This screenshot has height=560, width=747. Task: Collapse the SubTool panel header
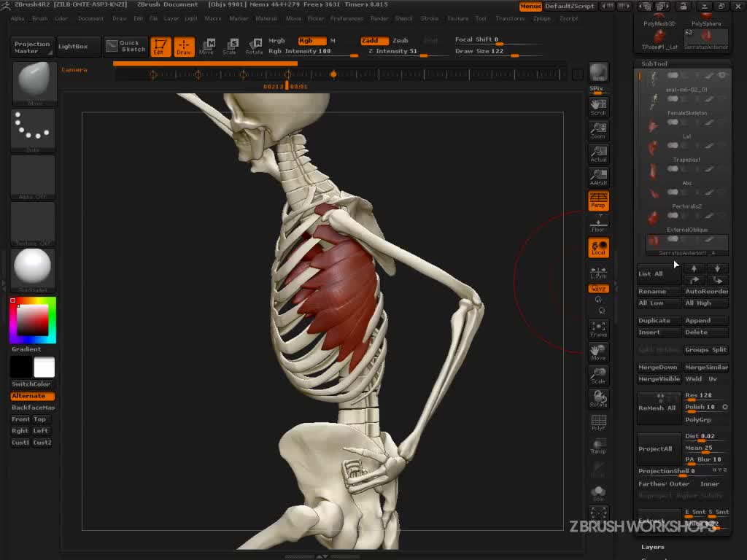pyautogui.click(x=654, y=63)
